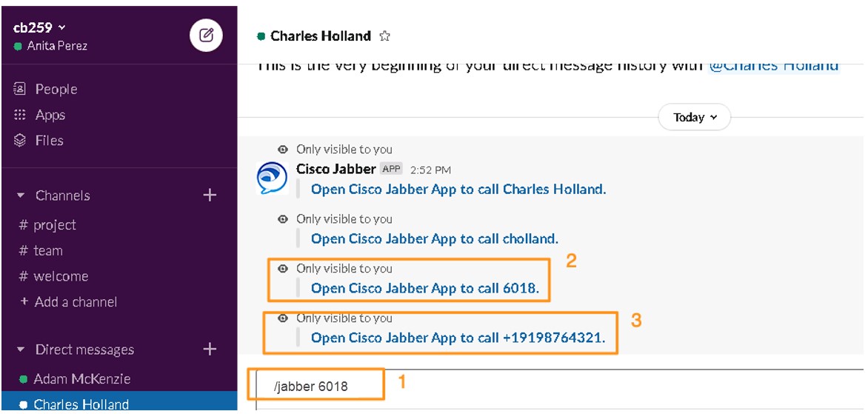Click link to call Charles Holland in Jabber
This screenshot has width=868, height=414.
click(458, 190)
